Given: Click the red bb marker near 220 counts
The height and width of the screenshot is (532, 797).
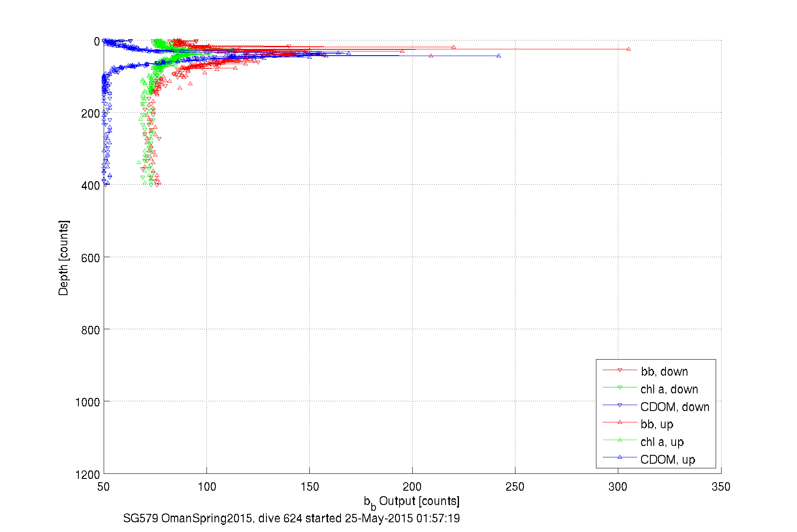Looking at the screenshot, I should tap(454, 47).
